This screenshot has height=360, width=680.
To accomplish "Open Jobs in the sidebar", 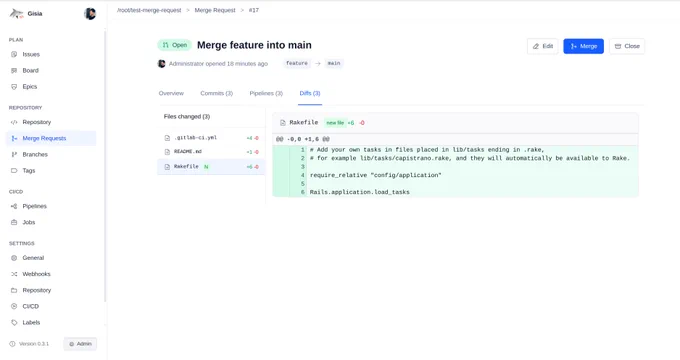I will click(51, 222).
